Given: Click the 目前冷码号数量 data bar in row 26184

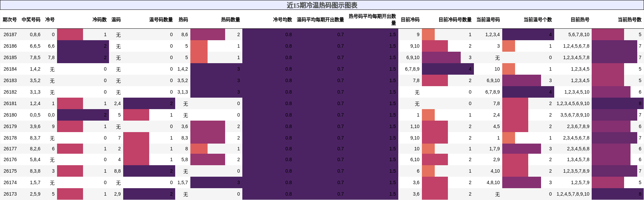Looking at the screenshot, I should [x=448, y=69].
